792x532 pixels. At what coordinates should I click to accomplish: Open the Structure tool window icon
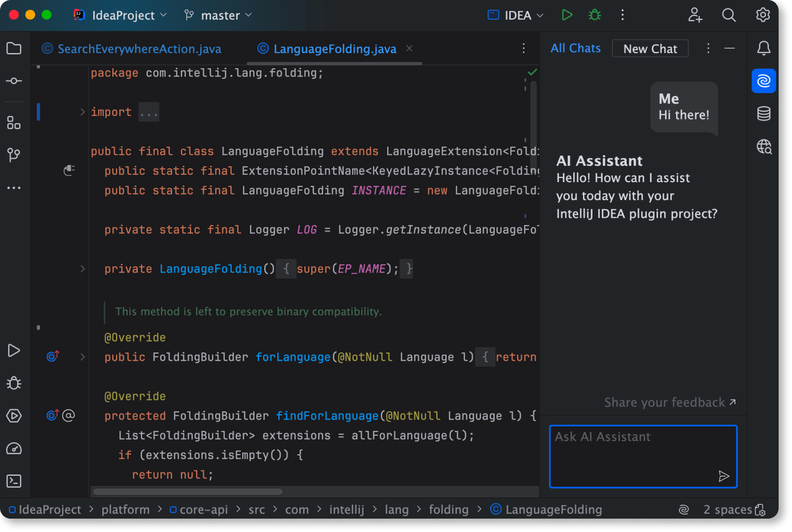(x=14, y=123)
